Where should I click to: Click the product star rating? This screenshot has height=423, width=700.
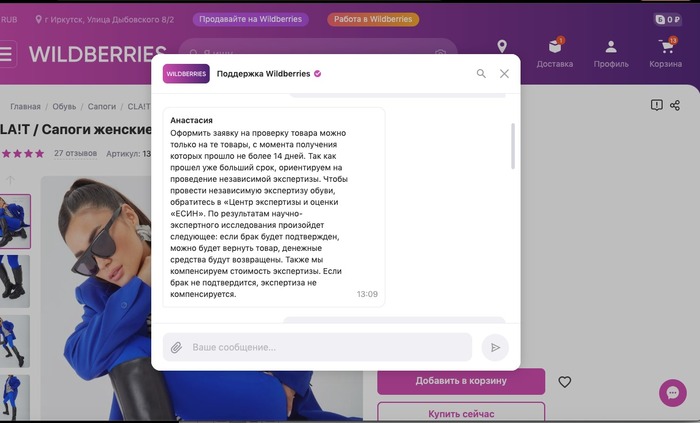22,153
